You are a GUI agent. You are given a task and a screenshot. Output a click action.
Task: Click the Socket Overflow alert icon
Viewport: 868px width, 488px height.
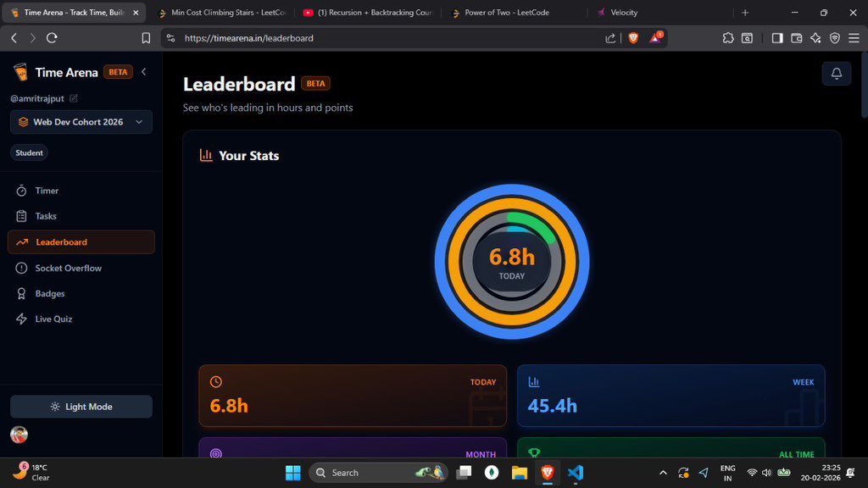click(21, 268)
